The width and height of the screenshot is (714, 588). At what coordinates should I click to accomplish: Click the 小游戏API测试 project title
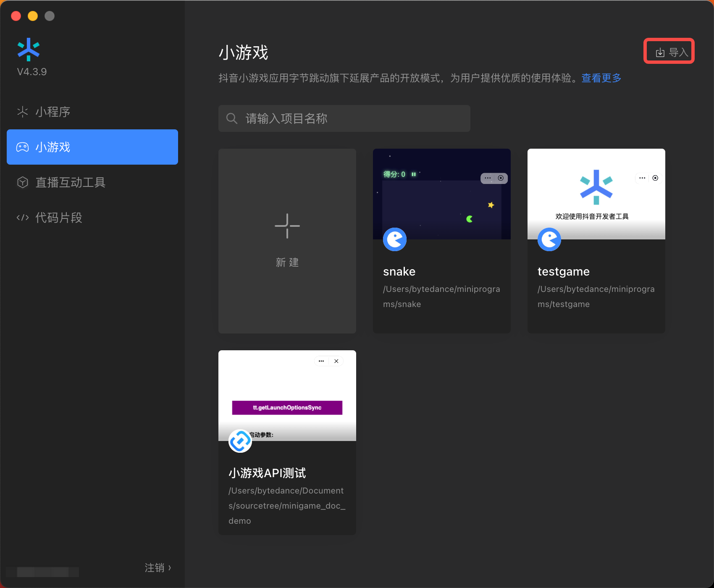click(x=267, y=473)
